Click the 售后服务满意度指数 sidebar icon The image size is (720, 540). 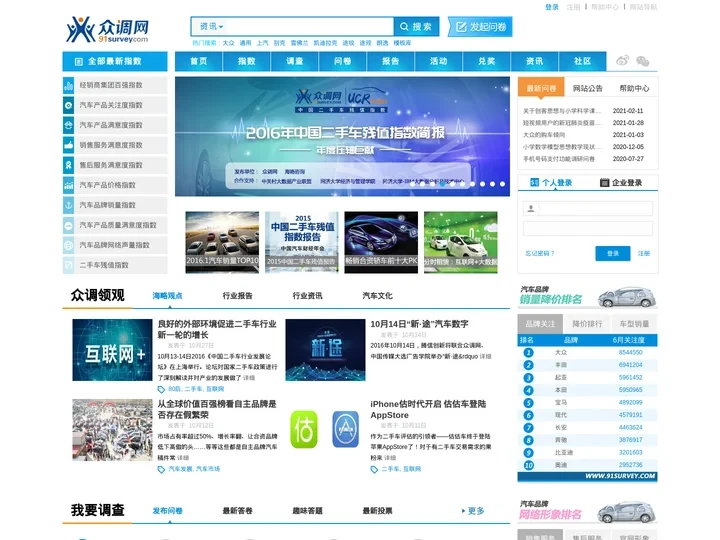click(x=68, y=165)
